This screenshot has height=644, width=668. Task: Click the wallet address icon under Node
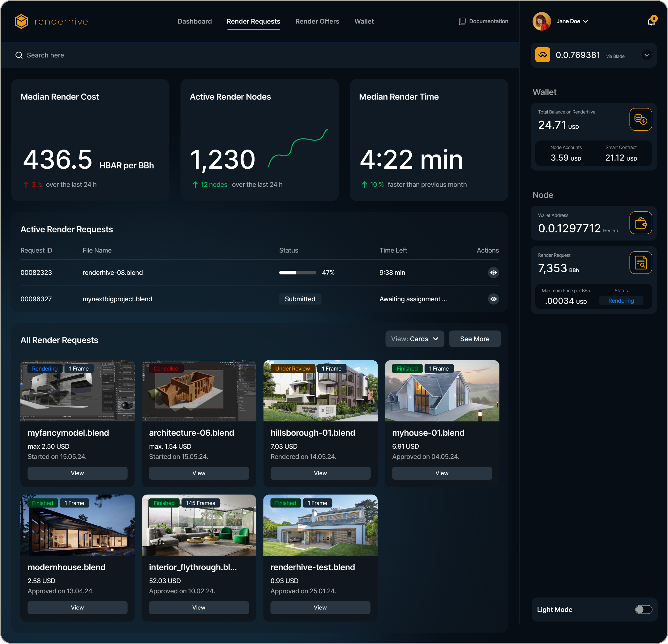point(640,223)
